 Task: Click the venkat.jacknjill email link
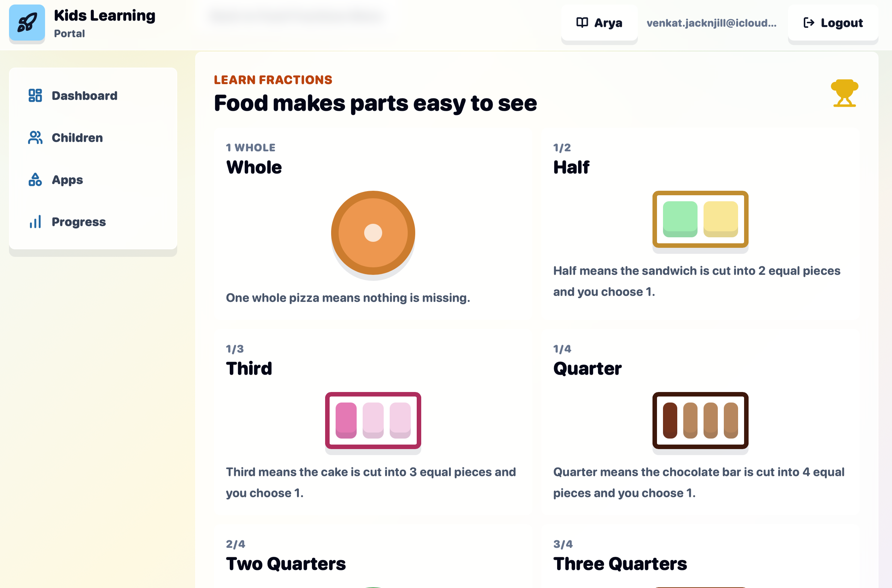click(711, 23)
